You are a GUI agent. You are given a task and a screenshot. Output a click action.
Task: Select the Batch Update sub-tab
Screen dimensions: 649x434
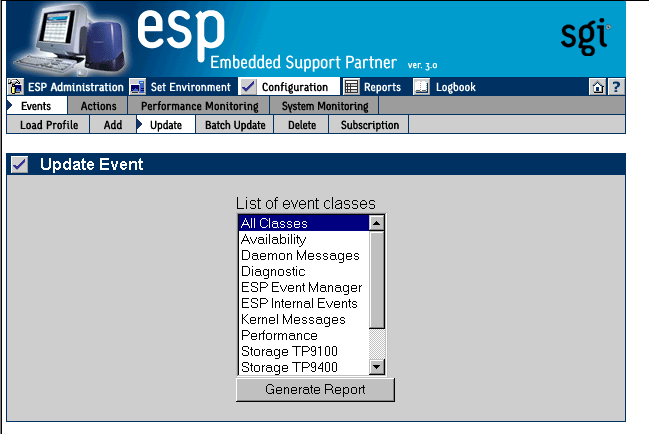pyautogui.click(x=235, y=125)
